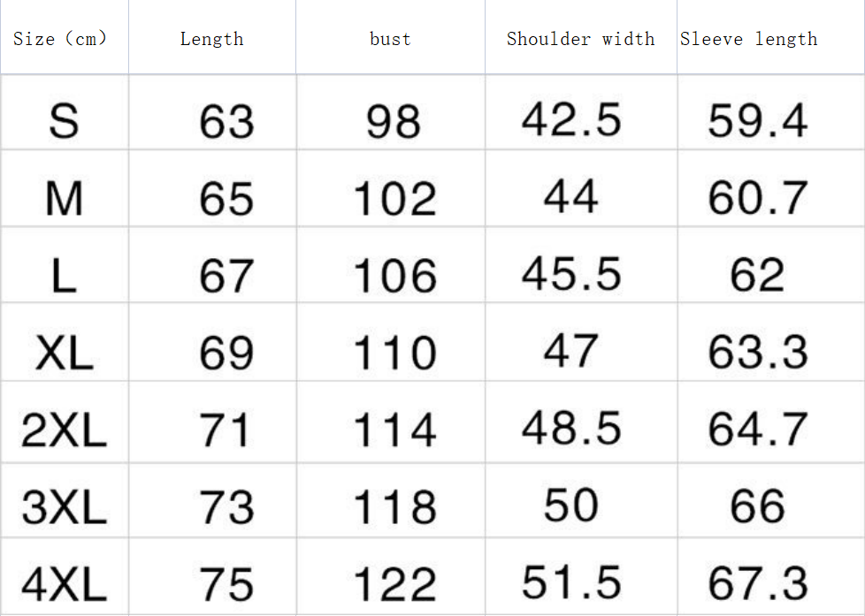Select the size "L" row label
The width and height of the screenshot is (865, 616).
[64, 276]
